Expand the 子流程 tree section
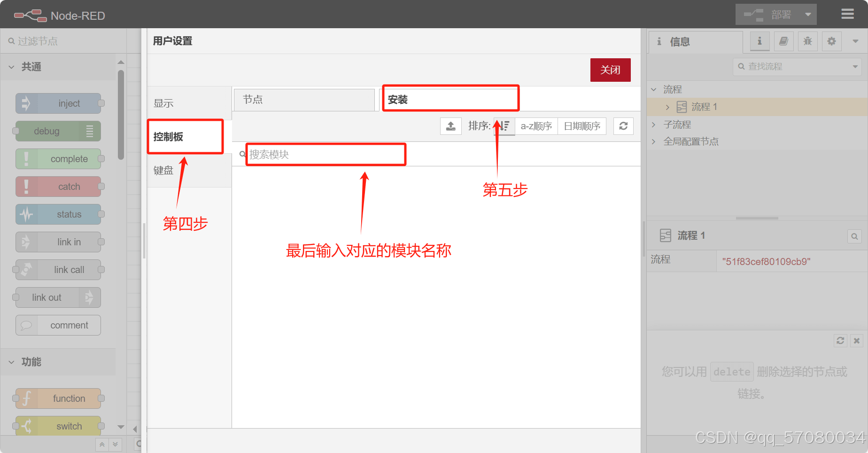868x453 pixels. [x=653, y=125]
